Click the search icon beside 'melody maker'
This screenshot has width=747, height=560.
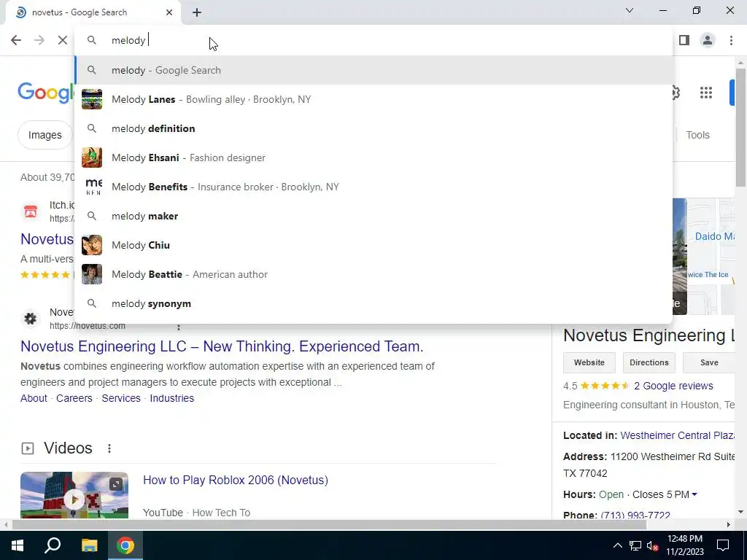[91, 216]
